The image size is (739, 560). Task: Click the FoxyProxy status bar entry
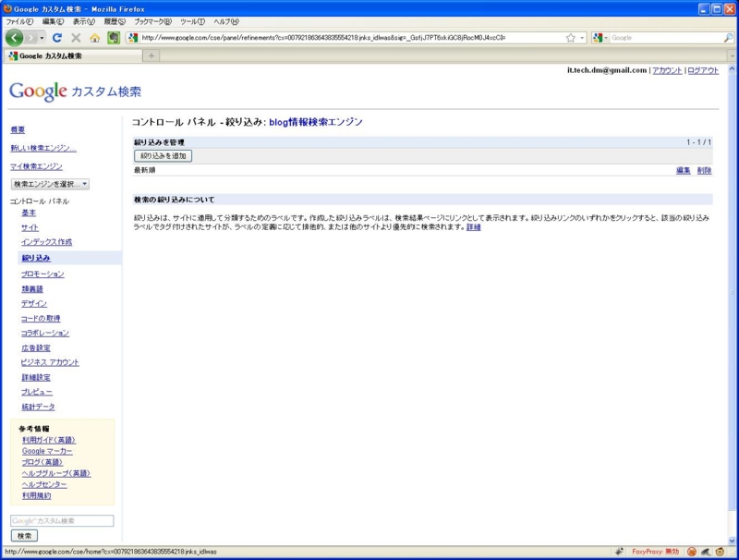click(x=656, y=552)
